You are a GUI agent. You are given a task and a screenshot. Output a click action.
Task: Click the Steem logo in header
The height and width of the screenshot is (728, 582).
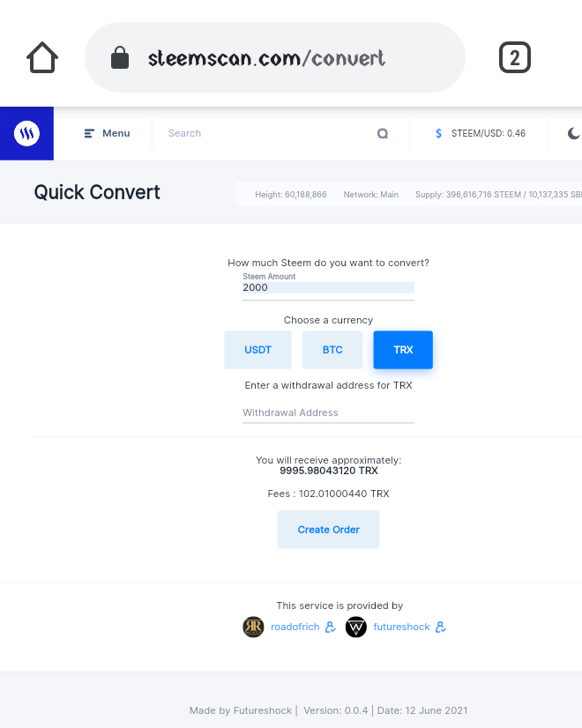pyautogui.click(x=26, y=133)
